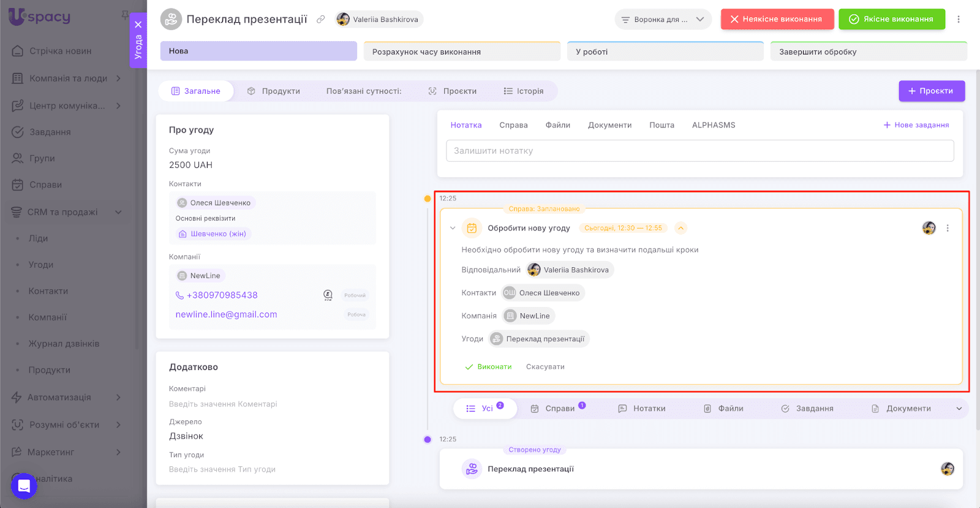Select the У роботі pipeline stage
The image size is (980, 508).
pos(665,51)
